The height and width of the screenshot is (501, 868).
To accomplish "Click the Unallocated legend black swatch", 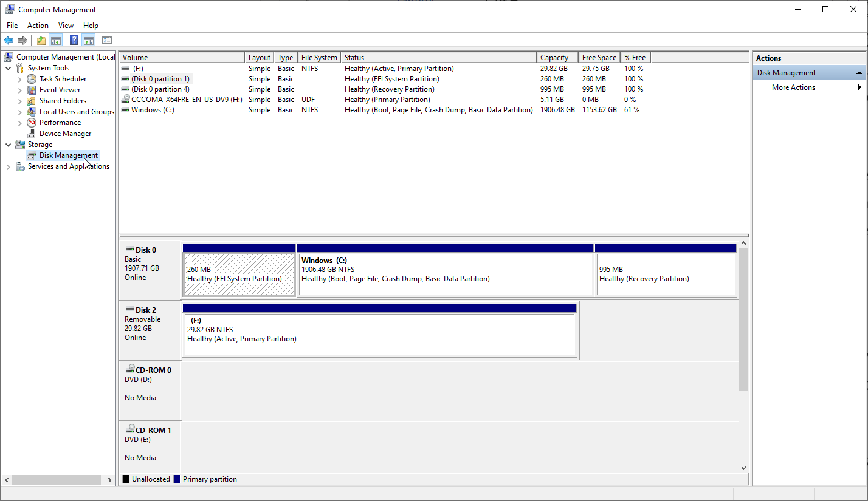I will [126, 479].
